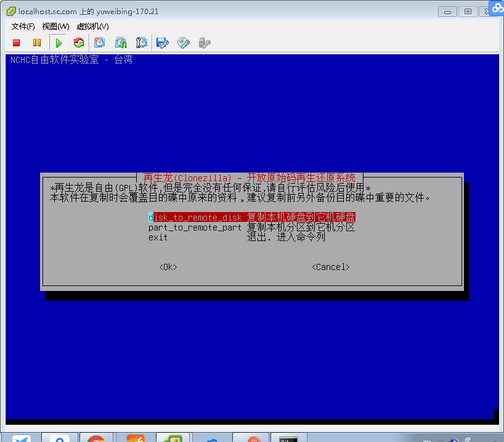The height and width of the screenshot is (442, 504).
Task: Click the command prompt icon in taskbar
Action: (288, 439)
